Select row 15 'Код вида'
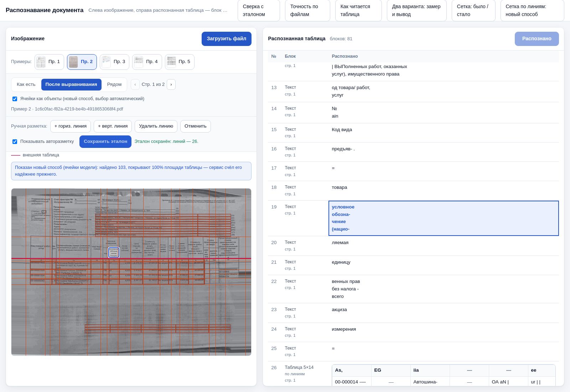570x392 pixels. click(413, 133)
